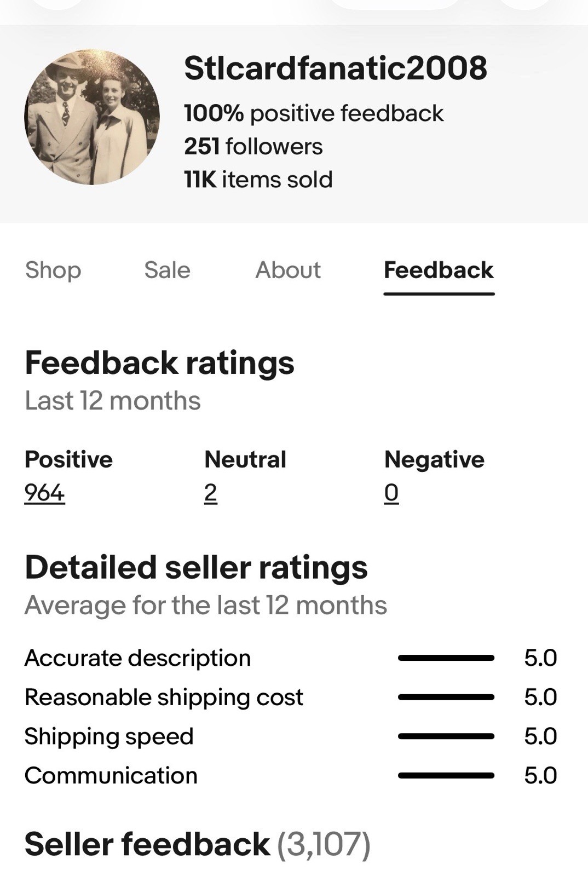Open the seller's profile photo

(x=92, y=117)
